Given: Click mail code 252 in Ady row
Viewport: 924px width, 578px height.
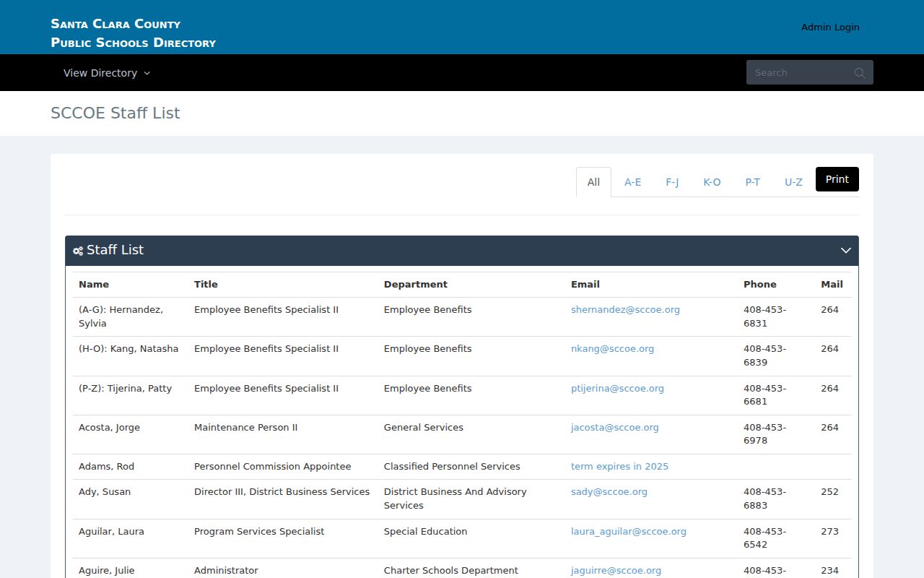Looking at the screenshot, I should tap(829, 492).
